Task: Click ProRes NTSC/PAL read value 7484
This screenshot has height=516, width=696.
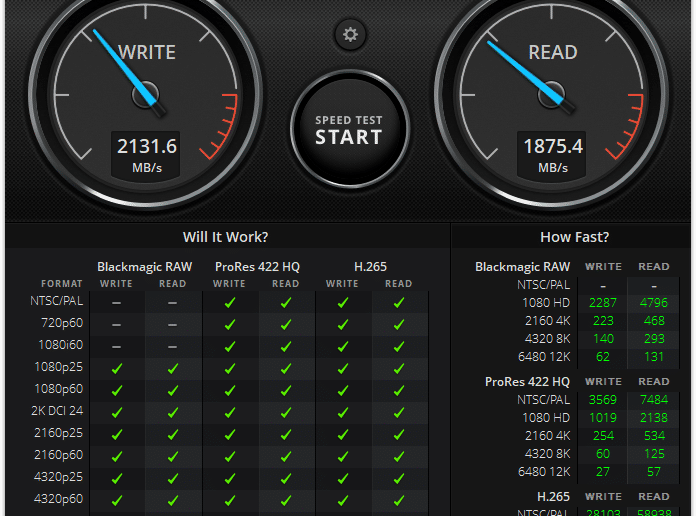Action: tap(654, 400)
